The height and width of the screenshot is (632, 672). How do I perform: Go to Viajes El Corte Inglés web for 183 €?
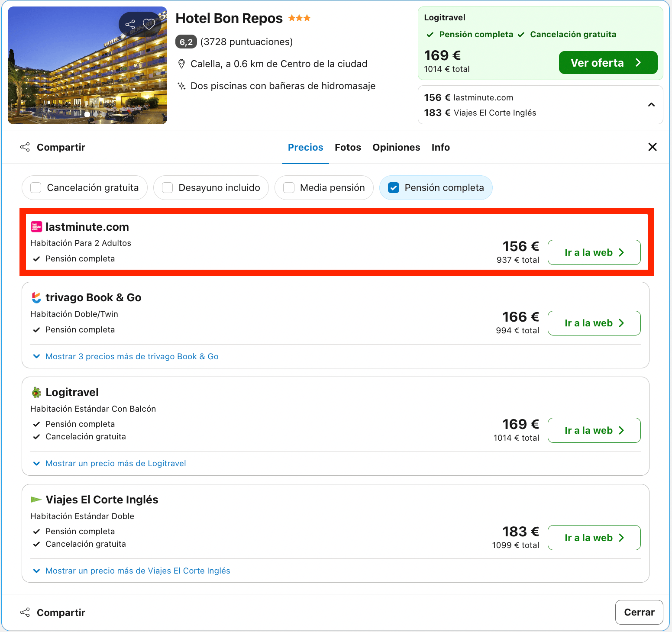pyautogui.click(x=594, y=538)
